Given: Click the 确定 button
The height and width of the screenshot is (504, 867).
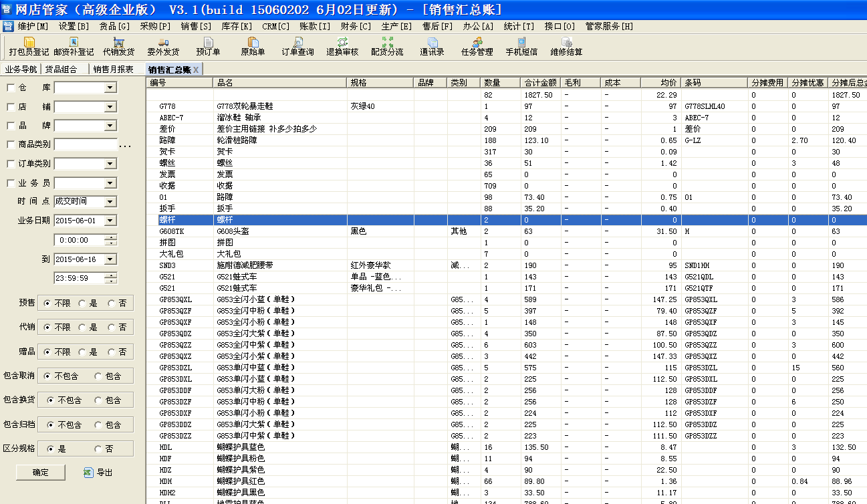Looking at the screenshot, I should (x=40, y=472).
